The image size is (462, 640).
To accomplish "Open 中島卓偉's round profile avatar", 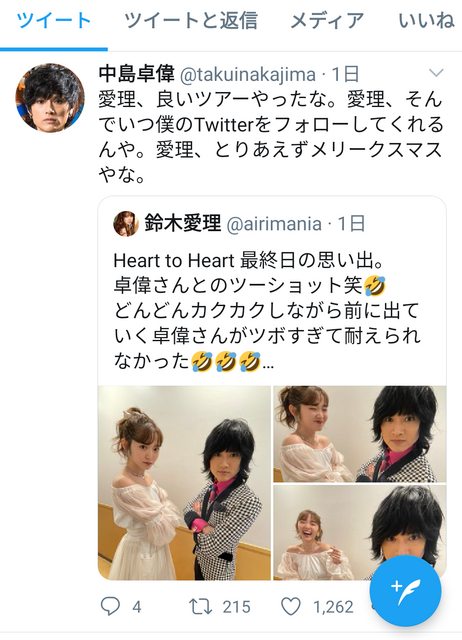I will coord(50,98).
